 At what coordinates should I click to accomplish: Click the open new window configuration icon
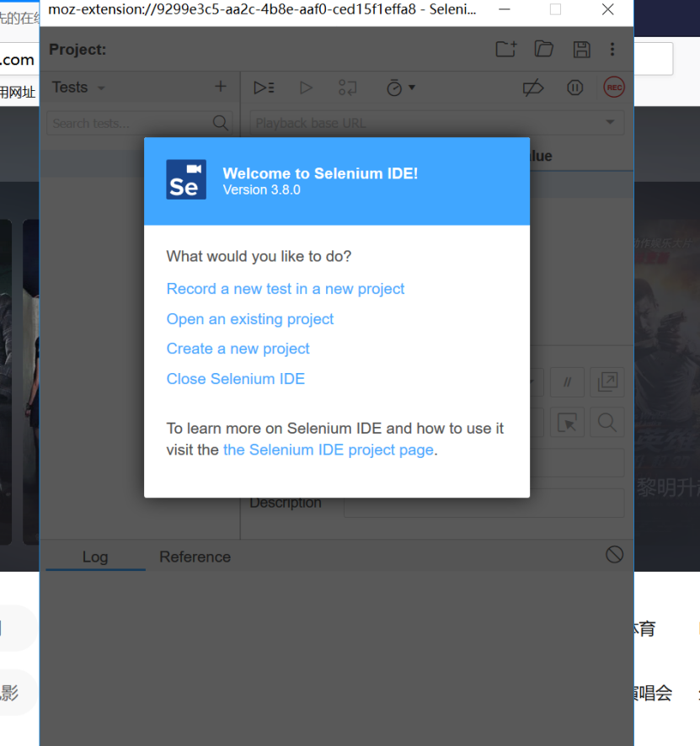point(607,381)
